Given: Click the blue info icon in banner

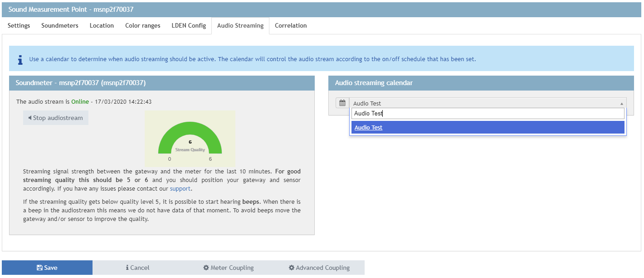Looking at the screenshot, I should (x=20, y=59).
